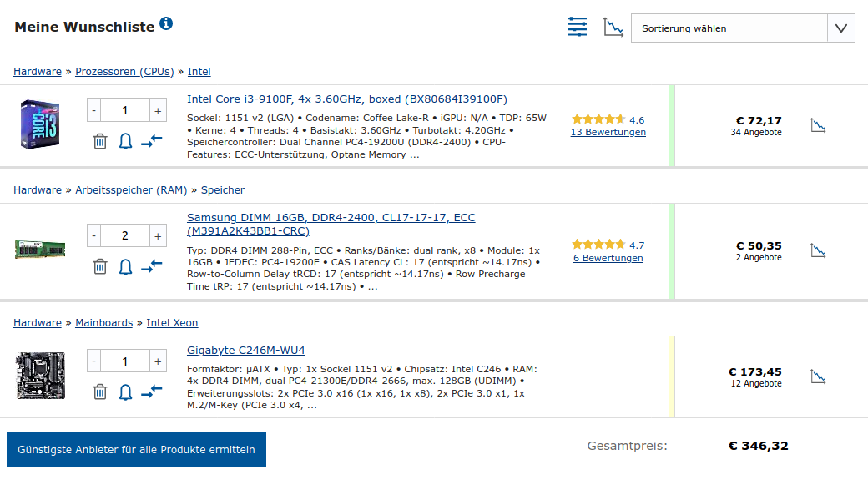
Task: Expand sort dropdown with chevron arrow
Action: point(841,28)
